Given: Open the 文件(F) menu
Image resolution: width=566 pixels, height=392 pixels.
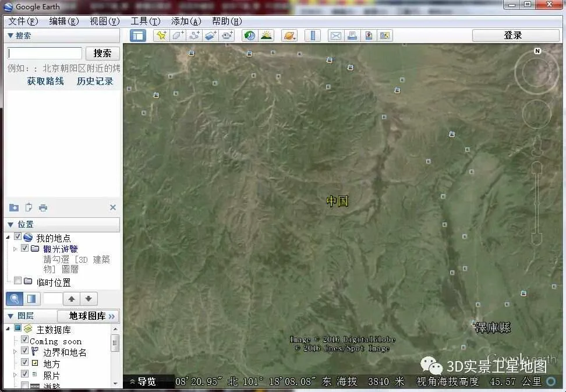Looking at the screenshot, I should point(23,22).
